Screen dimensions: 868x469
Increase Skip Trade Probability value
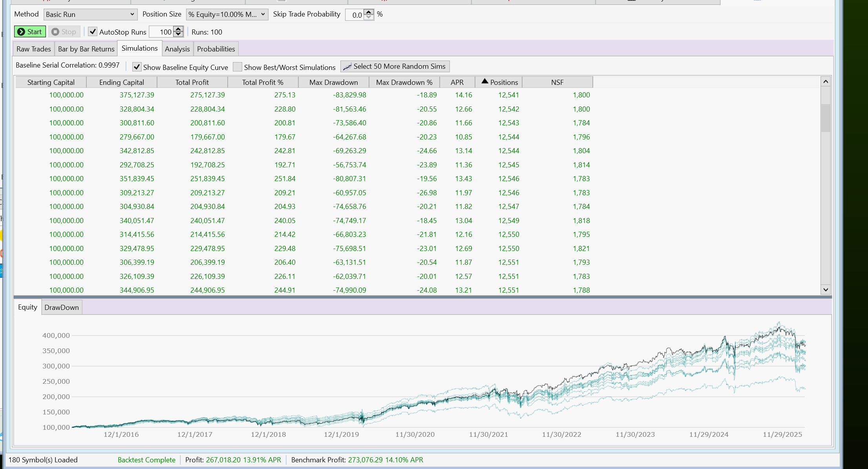pyautogui.click(x=369, y=12)
